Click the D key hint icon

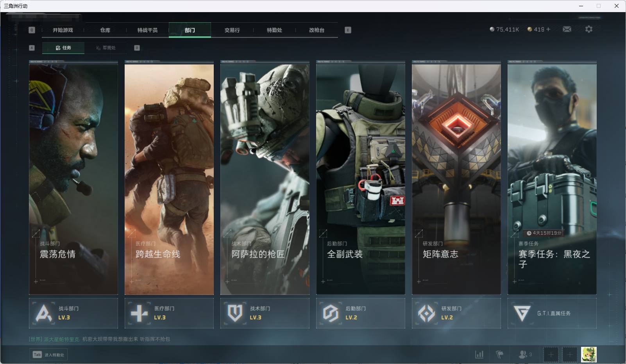(137, 48)
